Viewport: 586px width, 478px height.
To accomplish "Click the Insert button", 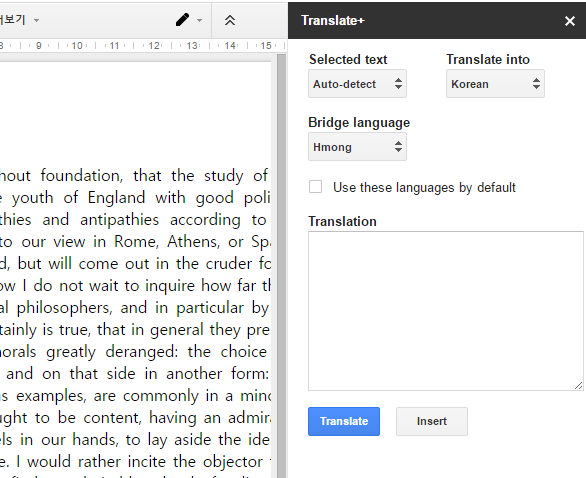I will click(x=432, y=421).
